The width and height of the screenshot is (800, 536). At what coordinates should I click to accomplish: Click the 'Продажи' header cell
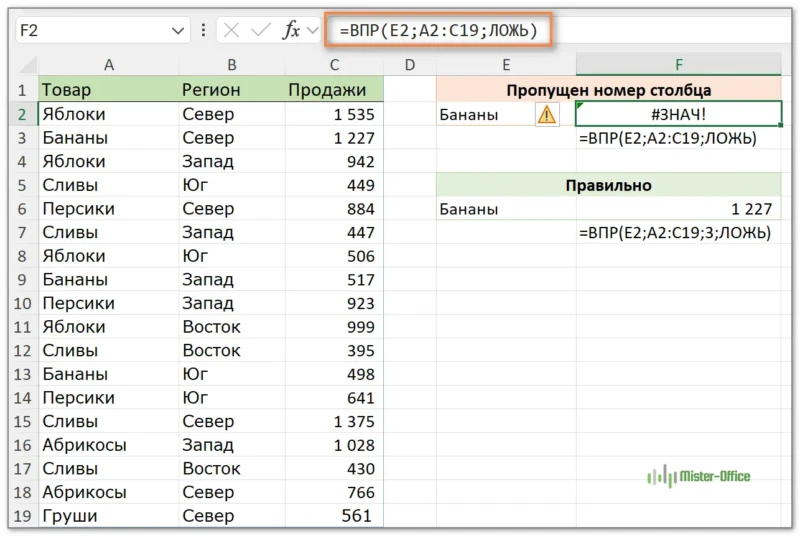pyautogui.click(x=333, y=90)
